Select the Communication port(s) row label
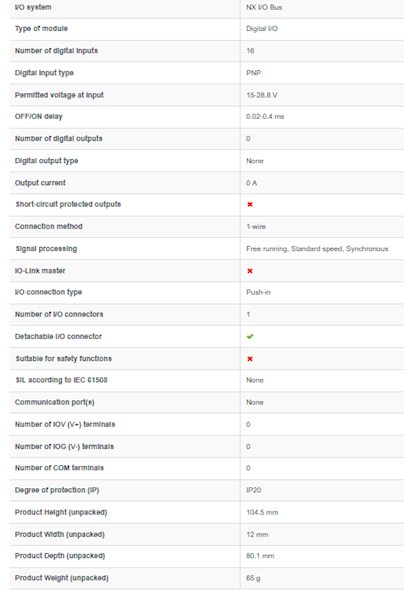Image resolution: width=404 pixels, height=600 pixels. [54, 402]
